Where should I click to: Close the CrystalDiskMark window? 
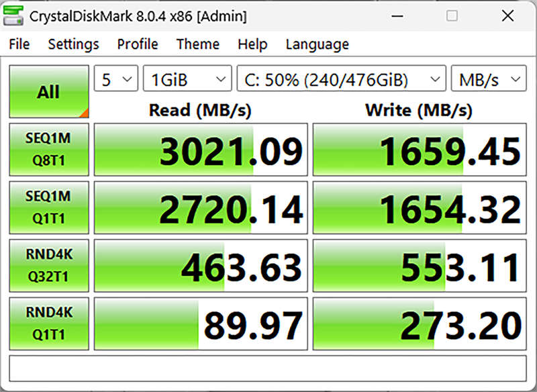click(x=507, y=15)
